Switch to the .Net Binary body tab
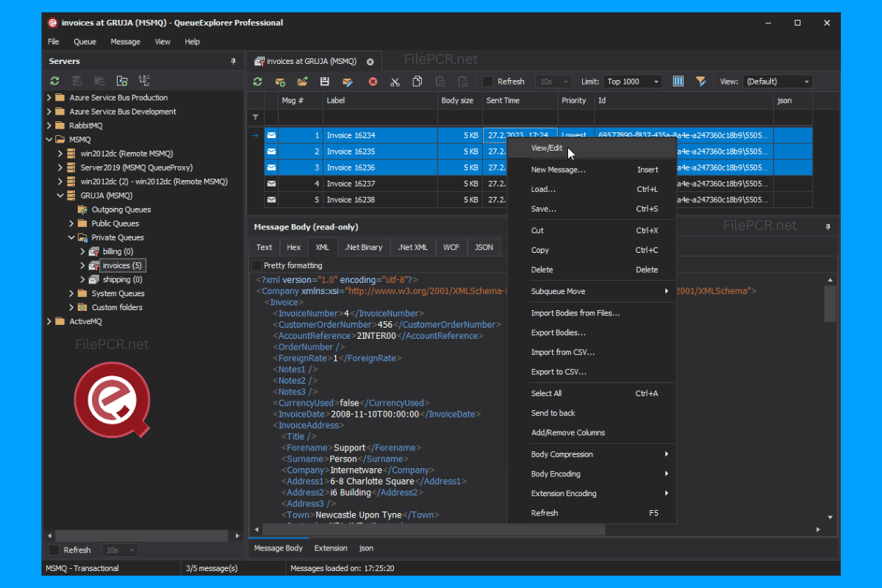 tap(363, 248)
